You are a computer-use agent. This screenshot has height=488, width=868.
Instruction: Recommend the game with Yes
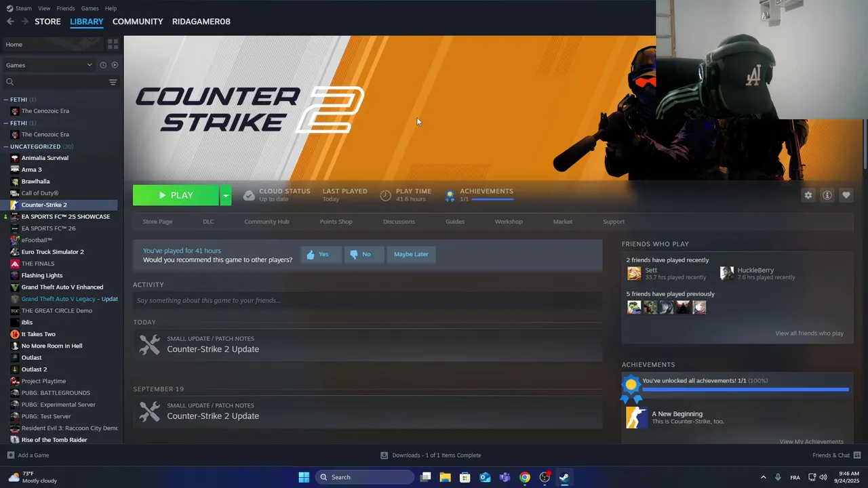point(321,255)
